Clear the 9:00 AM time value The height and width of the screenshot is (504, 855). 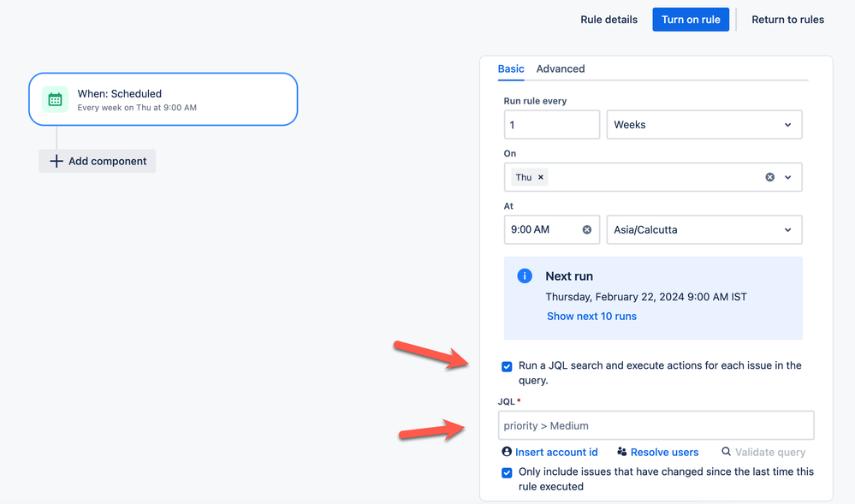click(587, 229)
